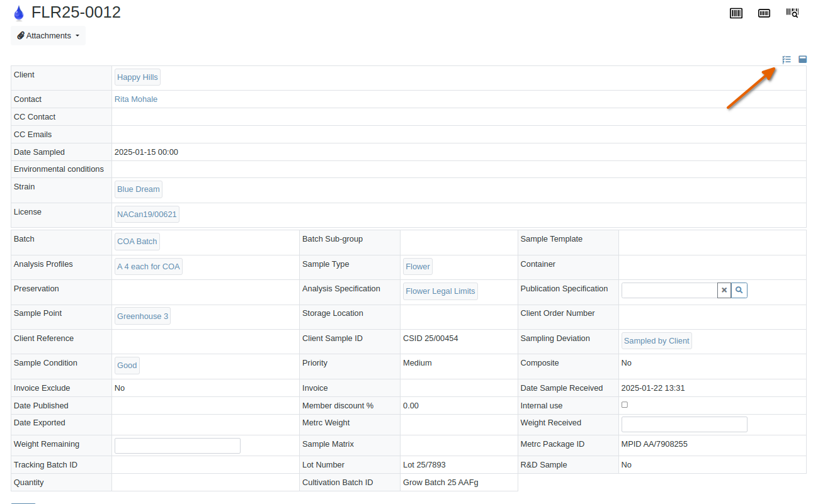Click the SENAITE droplet logo
The image size is (813, 504).
(x=19, y=12)
